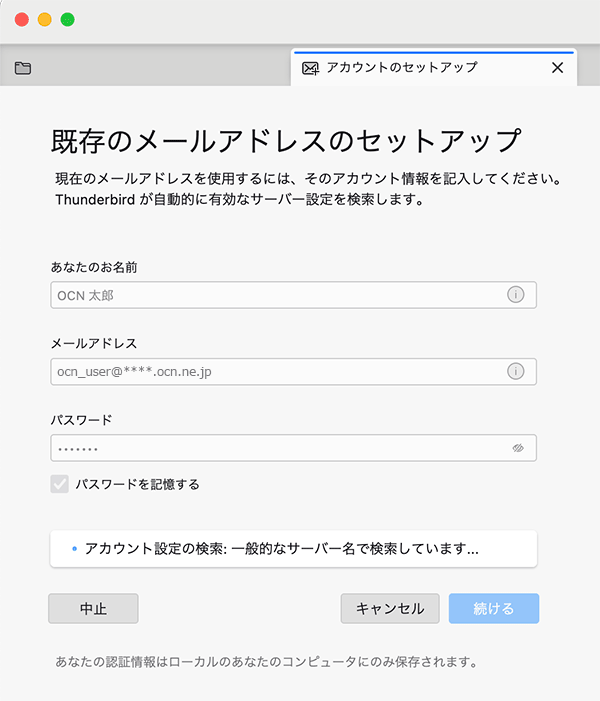Minimize the window with the yellow button
Image resolution: width=600 pixels, height=701 pixels.
(x=45, y=20)
